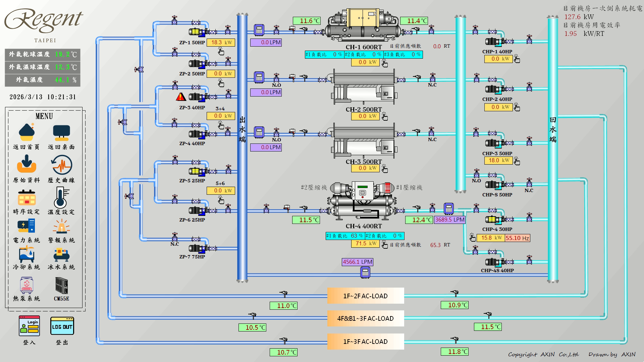The height and width of the screenshot is (362, 644).
Task: Open 時序設定 schedule settings
Action: pos(26,198)
